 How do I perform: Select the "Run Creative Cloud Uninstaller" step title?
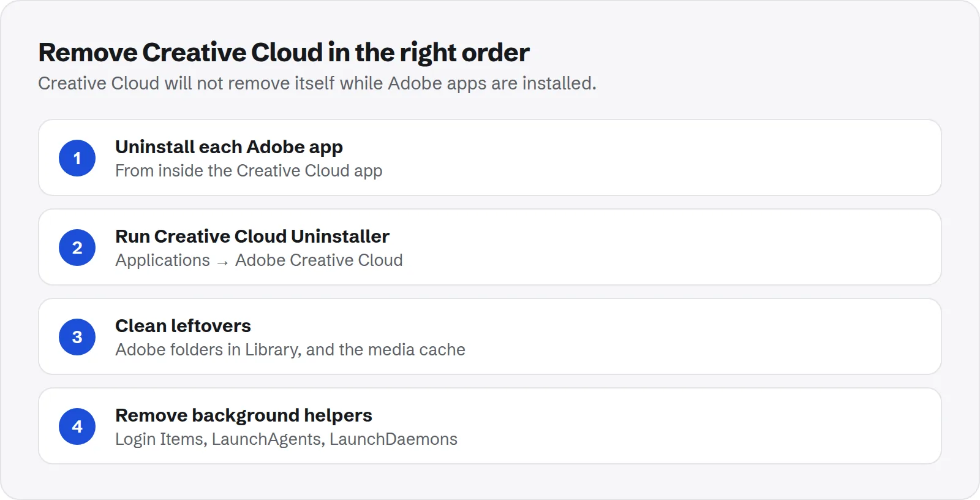point(252,237)
